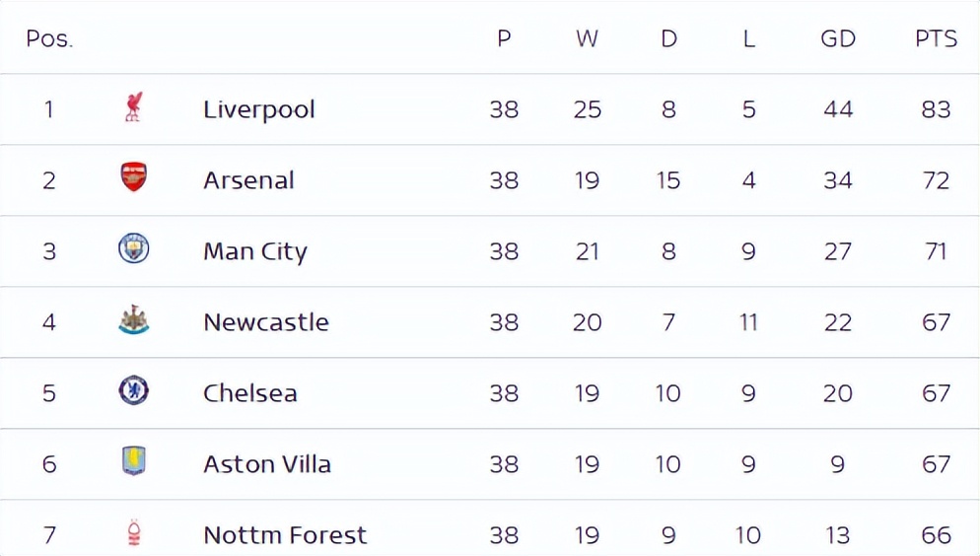The height and width of the screenshot is (556, 980).
Task: Click the W wins column header
Action: tap(587, 38)
